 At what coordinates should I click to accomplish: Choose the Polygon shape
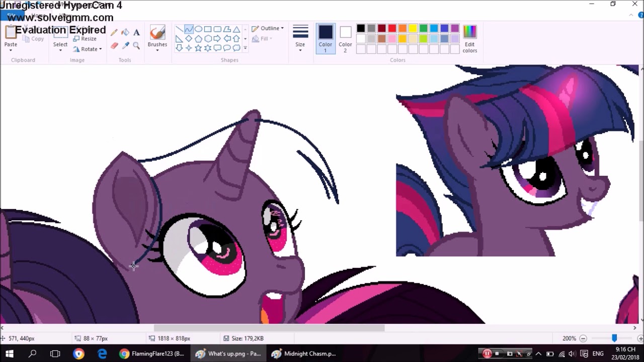227,29
